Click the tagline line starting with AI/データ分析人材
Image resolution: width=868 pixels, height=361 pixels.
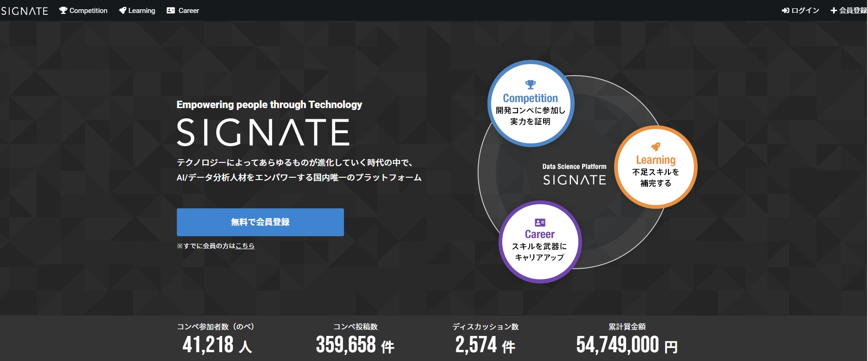tap(299, 178)
